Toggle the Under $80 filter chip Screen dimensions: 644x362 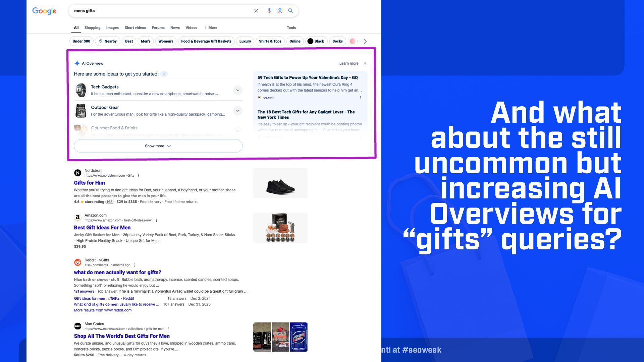click(x=81, y=41)
